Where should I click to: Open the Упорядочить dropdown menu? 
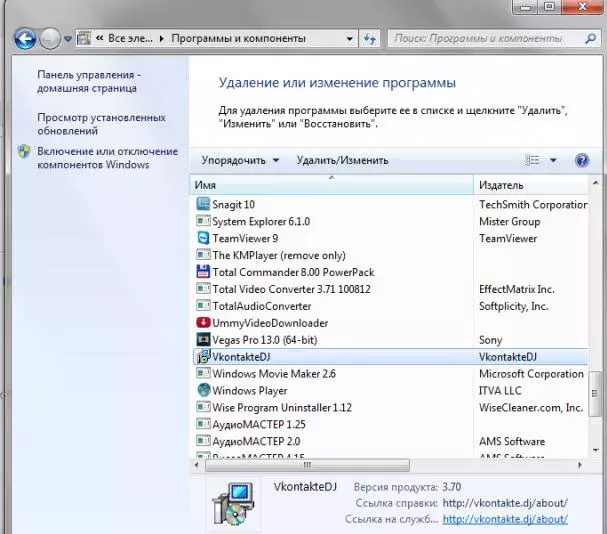240,160
